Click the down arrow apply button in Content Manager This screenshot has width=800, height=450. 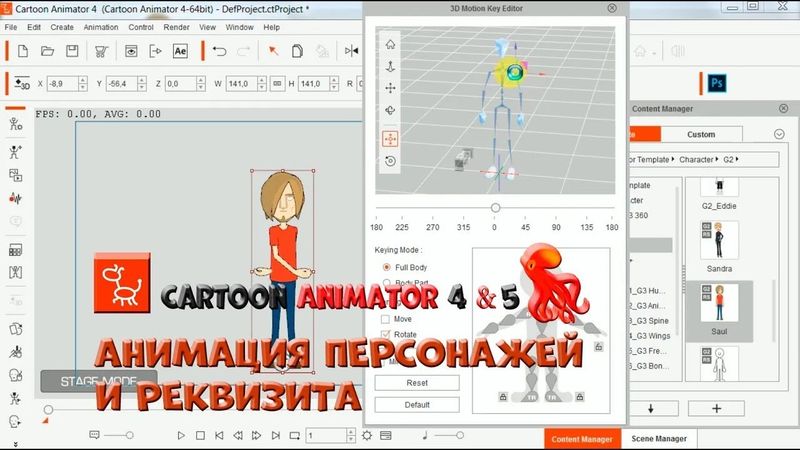tap(651, 408)
